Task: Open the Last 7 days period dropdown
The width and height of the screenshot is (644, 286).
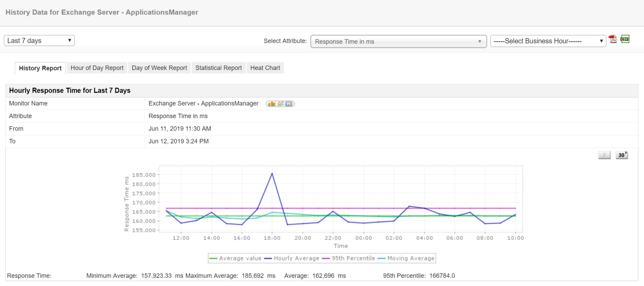Action: pos(39,40)
